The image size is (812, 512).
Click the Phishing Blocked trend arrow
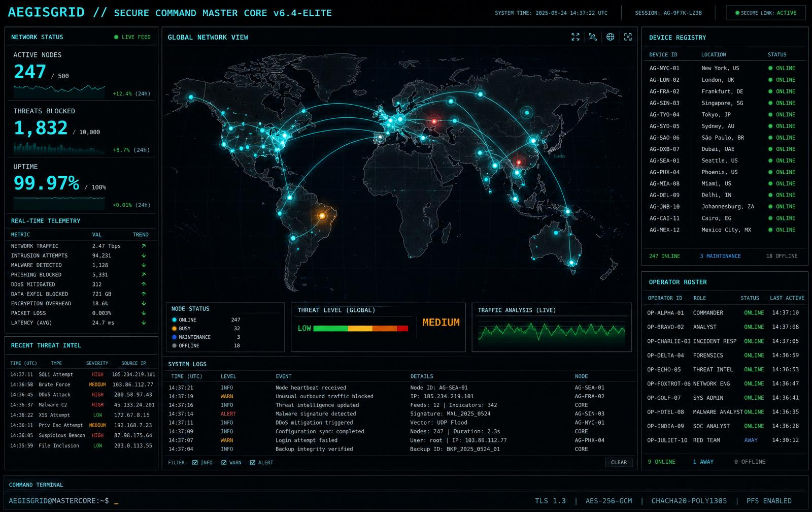144,275
